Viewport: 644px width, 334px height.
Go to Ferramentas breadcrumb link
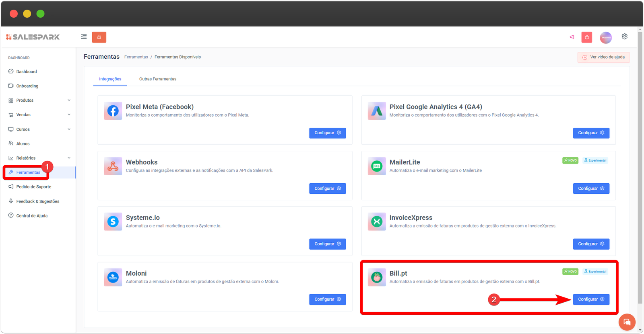136,57
